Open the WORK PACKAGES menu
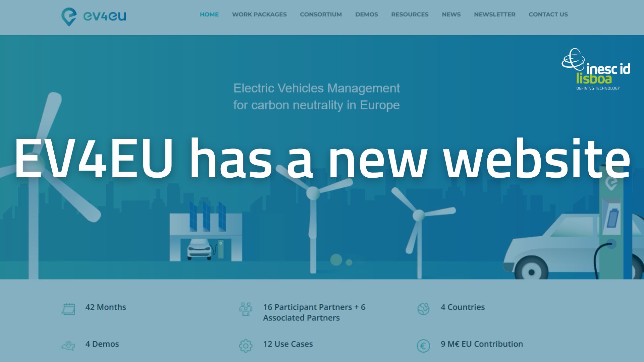This screenshot has height=362, width=644. pyautogui.click(x=259, y=14)
